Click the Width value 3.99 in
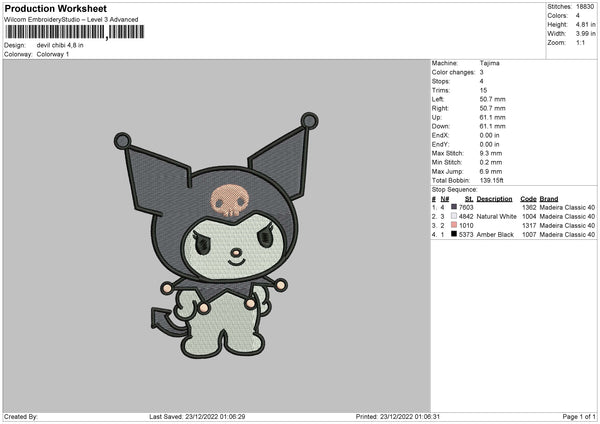Image resolution: width=600 pixels, height=424 pixels. point(585,34)
